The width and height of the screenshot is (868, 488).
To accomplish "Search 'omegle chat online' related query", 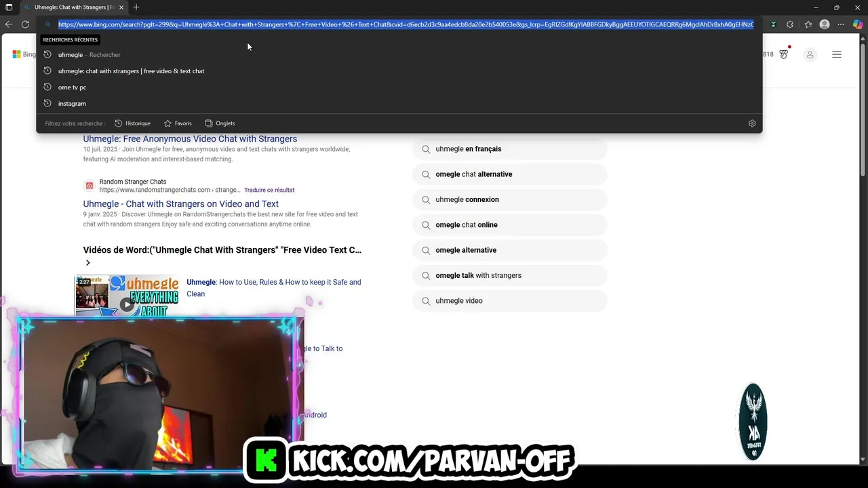I will click(510, 225).
